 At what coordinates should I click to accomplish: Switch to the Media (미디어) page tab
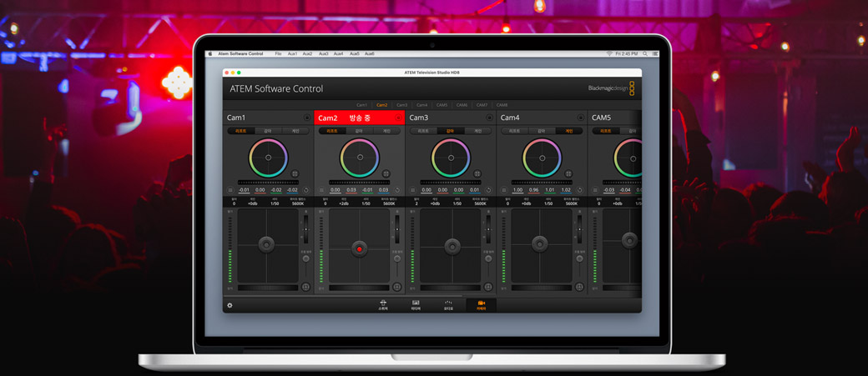pos(416,305)
